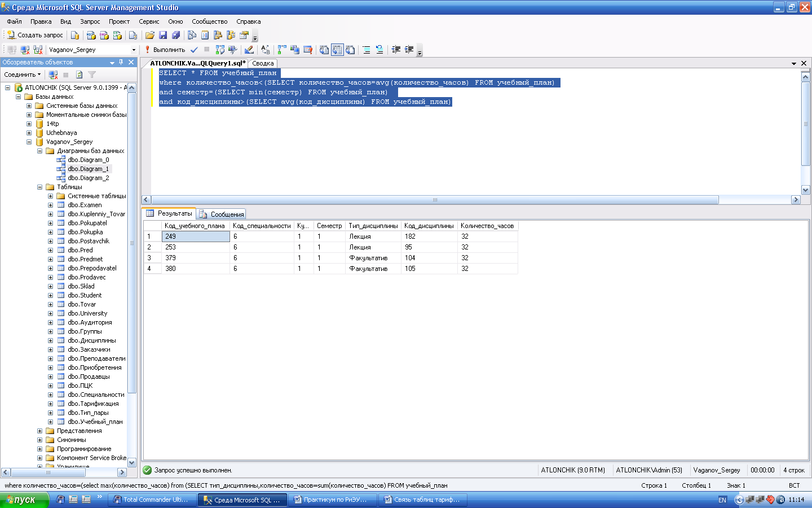
Task: Open a new Database Engine query icon
Action: [75, 35]
